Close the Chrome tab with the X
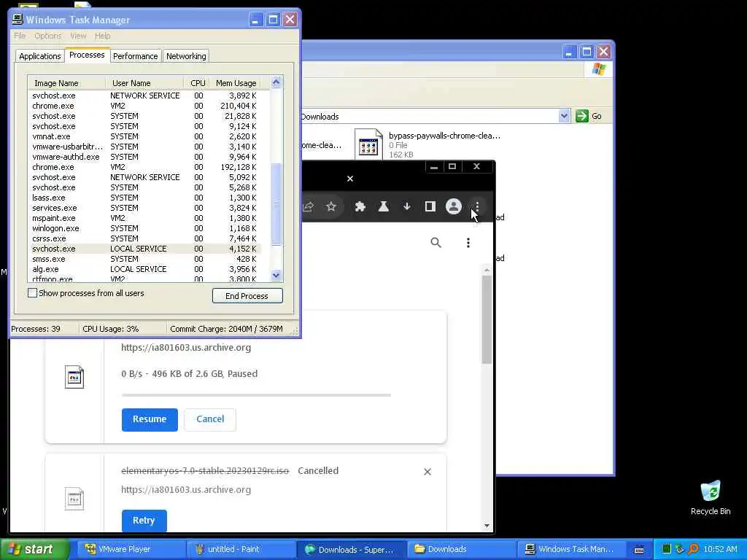Viewport: 747px width, 560px height. (x=350, y=179)
